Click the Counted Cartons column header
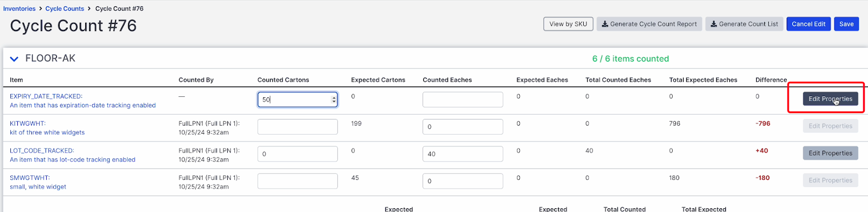 [283, 80]
